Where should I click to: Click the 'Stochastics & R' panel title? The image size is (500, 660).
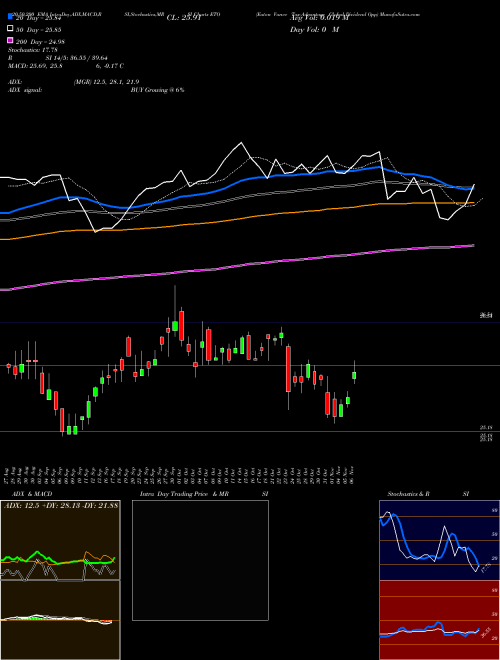pos(408,494)
